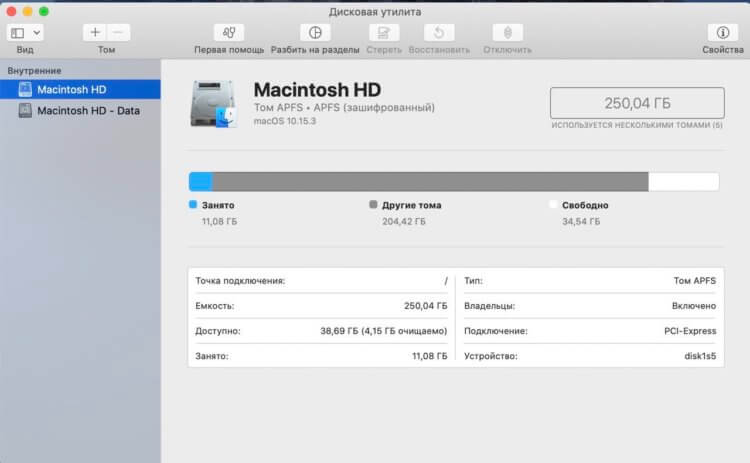Click the 34,54 ГБ free value
This screenshot has width=750, height=463.
[x=581, y=221]
